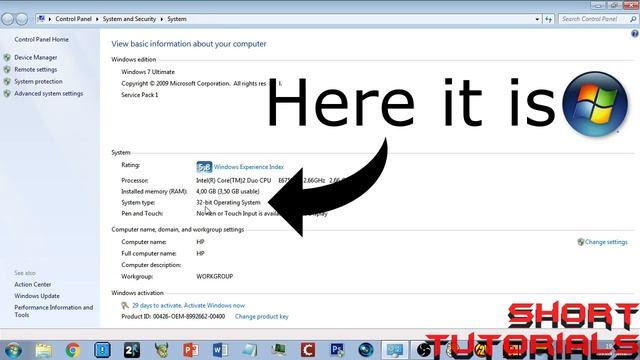The width and height of the screenshot is (640, 360).
Task: Click System in the breadcrumb path
Action: click(x=177, y=19)
